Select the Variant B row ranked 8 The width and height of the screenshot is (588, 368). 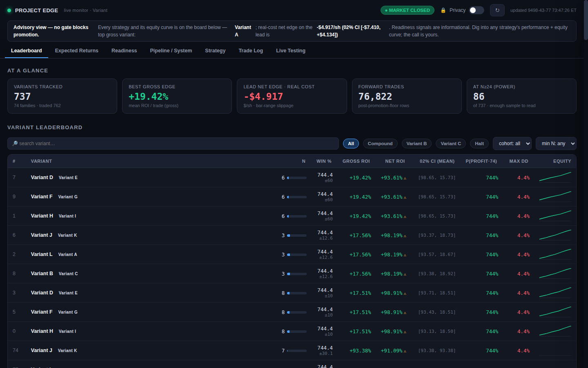pos(292,274)
